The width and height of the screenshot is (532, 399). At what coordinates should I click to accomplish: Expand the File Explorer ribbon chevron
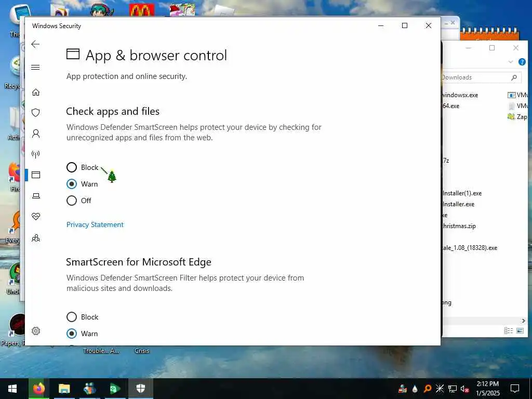(511, 62)
